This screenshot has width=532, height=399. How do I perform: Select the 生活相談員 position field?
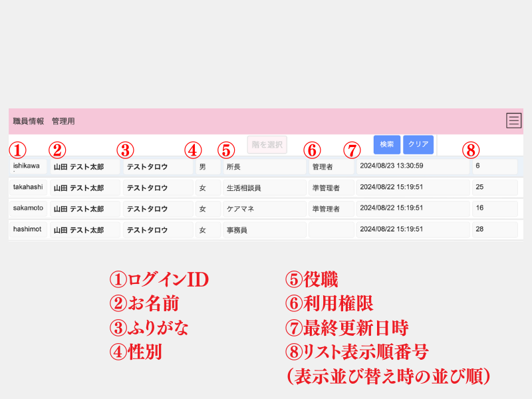tap(263, 188)
